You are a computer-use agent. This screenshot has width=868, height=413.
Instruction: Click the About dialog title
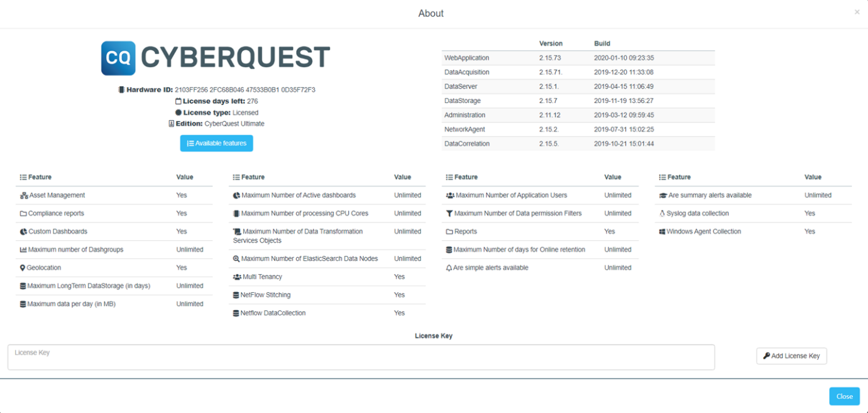coord(431,13)
